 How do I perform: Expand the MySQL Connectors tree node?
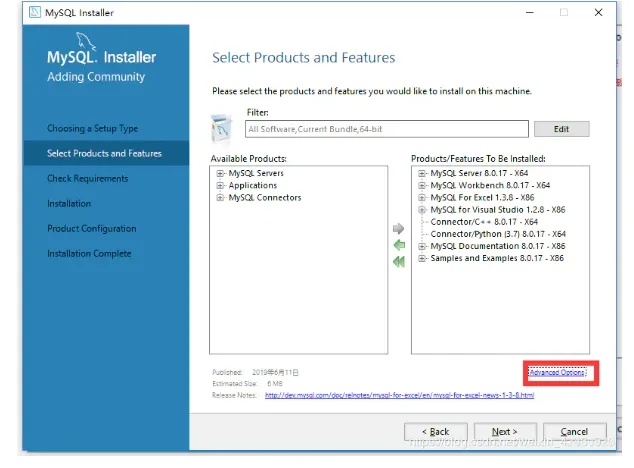pyautogui.click(x=220, y=197)
